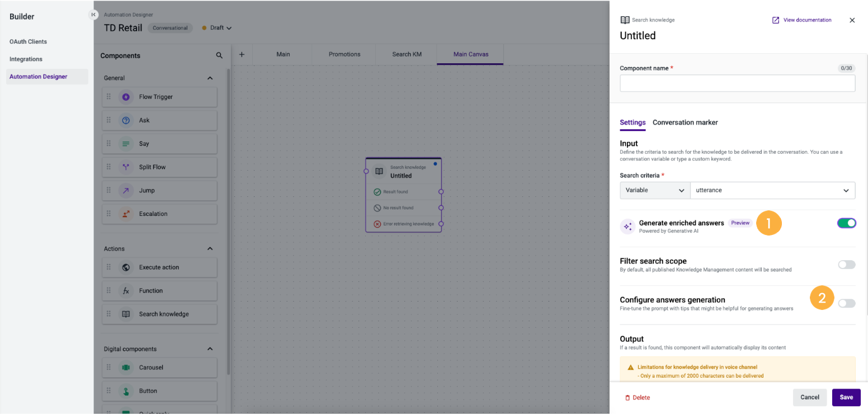Click the Flow Trigger component icon
The image size is (868, 414).
pyautogui.click(x=126, y=97)
